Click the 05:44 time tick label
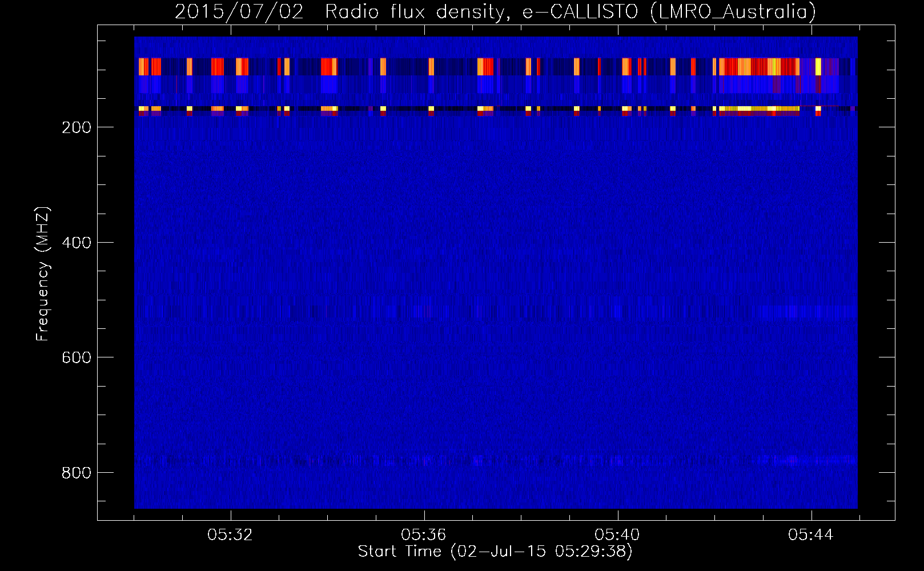 (811, 535)
